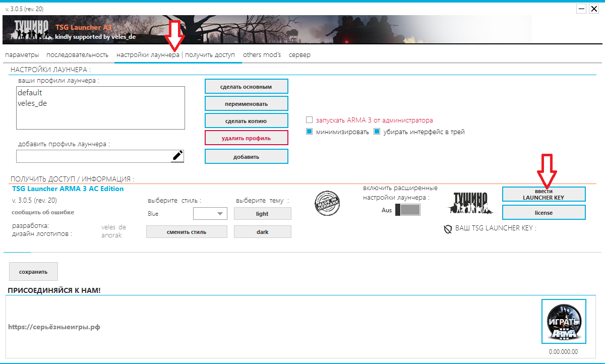
Task: Close the launcher window
Action: 594,9
